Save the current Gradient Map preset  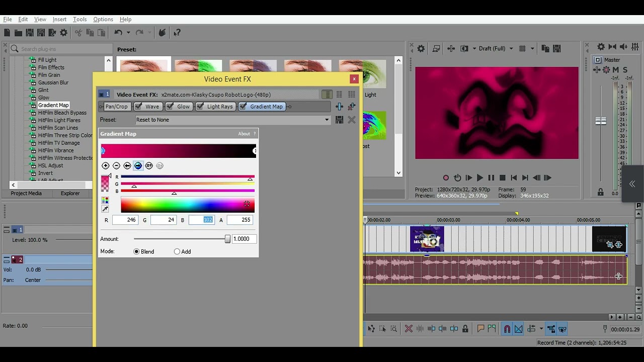(339, 120)
